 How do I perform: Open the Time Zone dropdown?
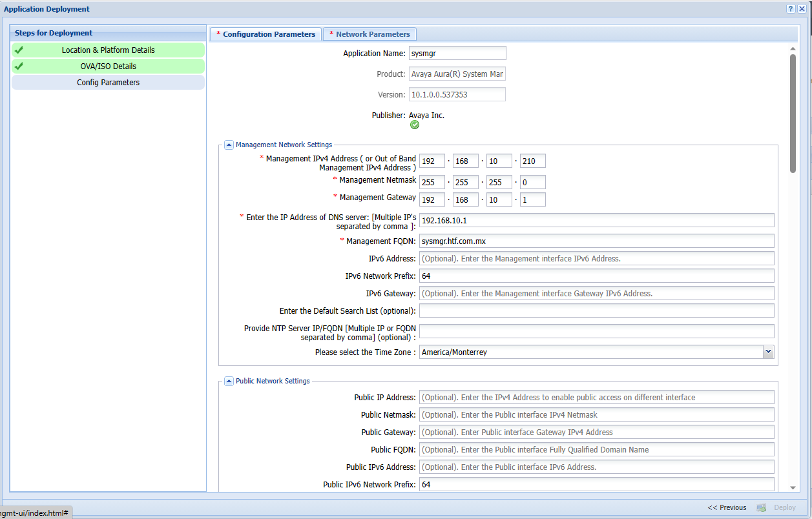tap(768, 352)
